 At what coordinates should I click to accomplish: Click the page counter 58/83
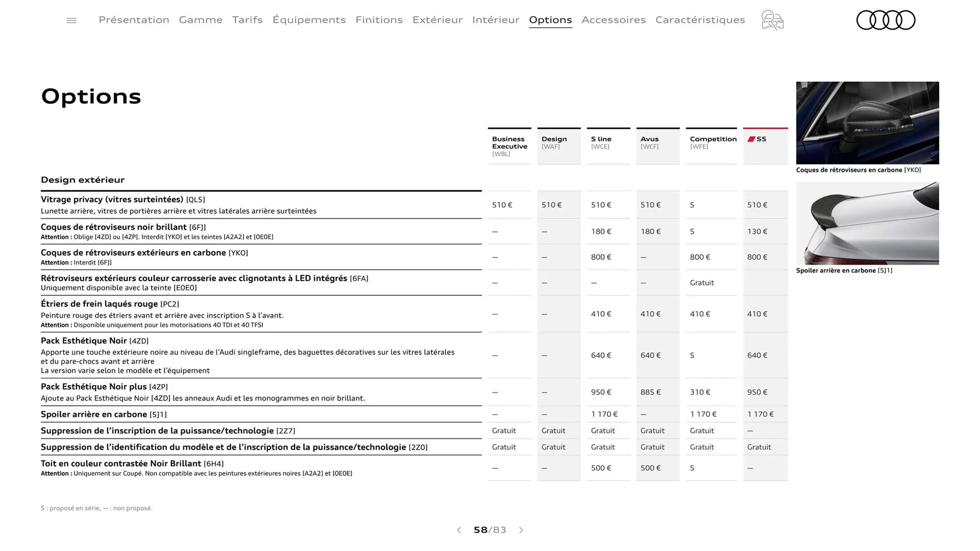tap(490, 530)
